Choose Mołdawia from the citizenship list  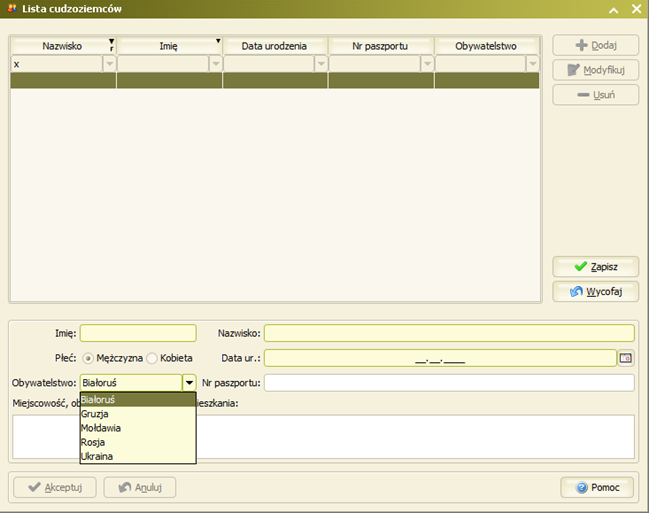coord(138,428)
